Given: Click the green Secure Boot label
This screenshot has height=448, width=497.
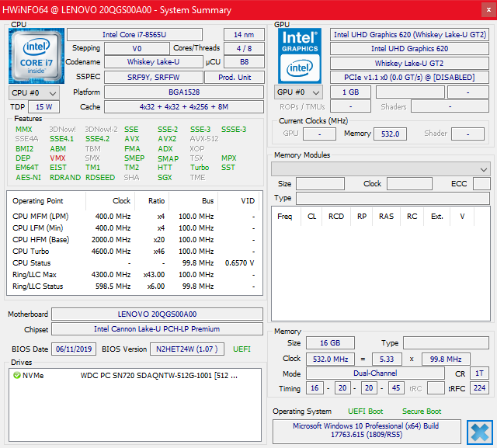Looking at the screenshot, I should click(x=422, y=412).
